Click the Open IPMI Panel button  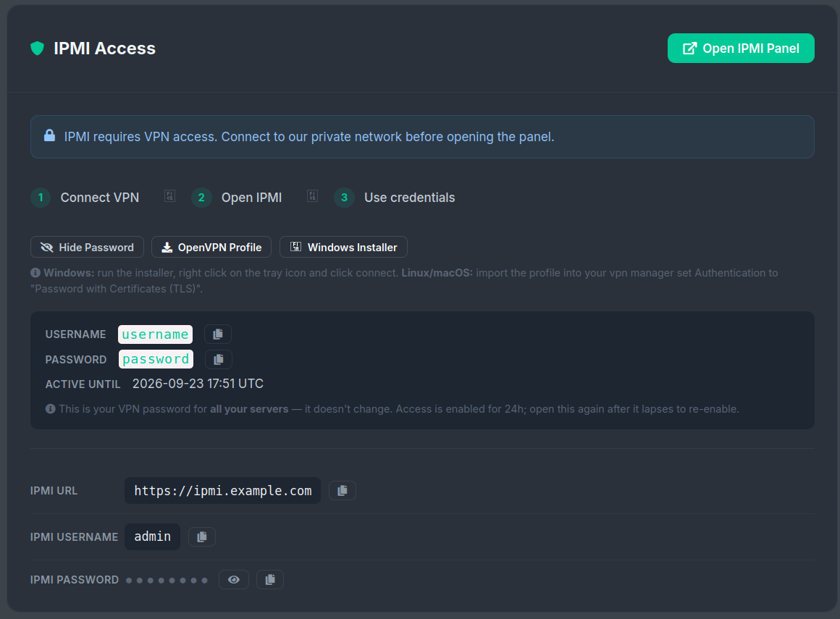[741, 49]
